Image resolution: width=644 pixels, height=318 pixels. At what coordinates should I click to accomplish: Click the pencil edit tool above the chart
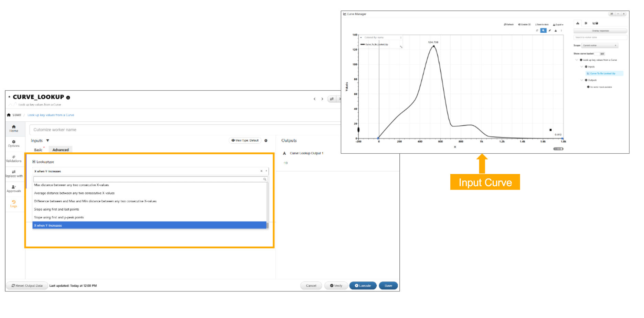(549, 31)
